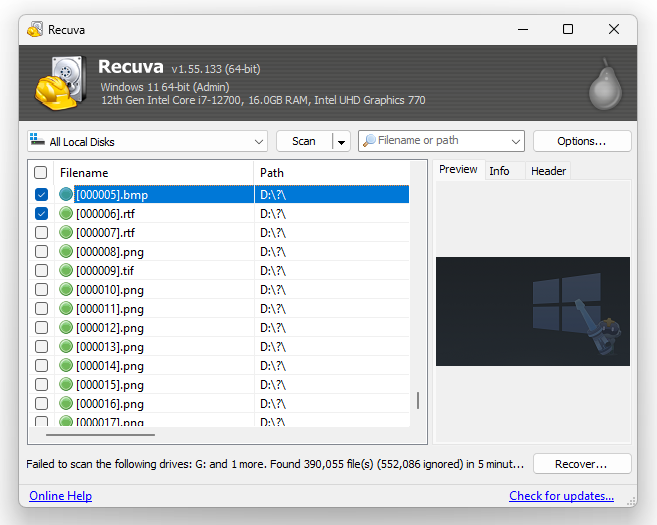Click the green status circle for [000010].png
This screenshot has height=525, width=657.
[x=66, y=289]
